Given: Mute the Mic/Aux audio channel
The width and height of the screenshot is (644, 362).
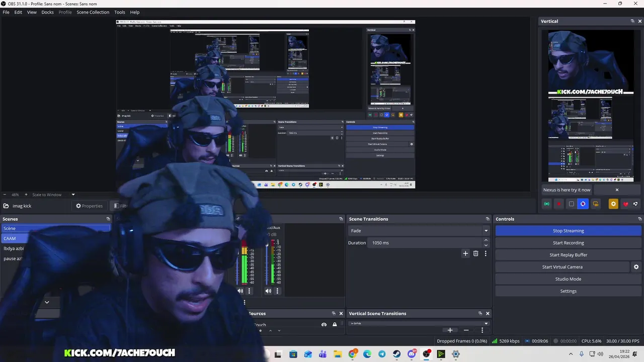Looking at the screenshot, I should coord(268,291).
